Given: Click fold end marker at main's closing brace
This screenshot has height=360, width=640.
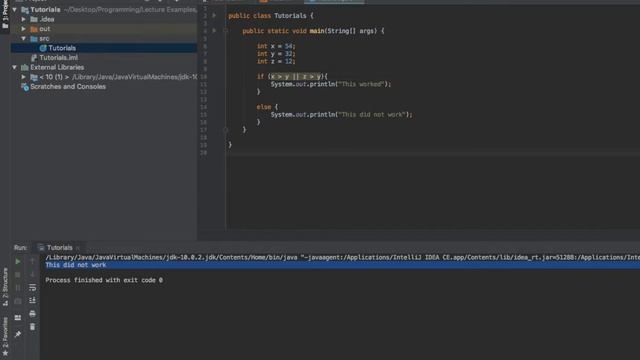Looking at the screenshot, I should pyautogui.click(x=225, y=130).
